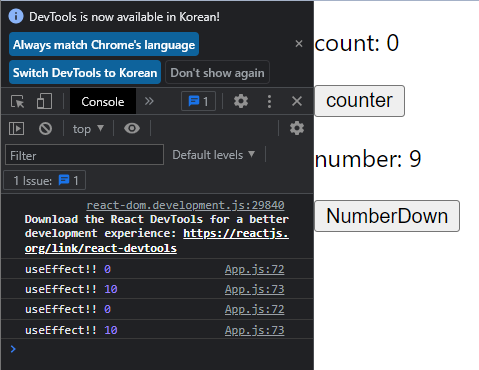Screen dimensions: 479x370
Task: Click Don't show again button
Action: coord(217,72)
